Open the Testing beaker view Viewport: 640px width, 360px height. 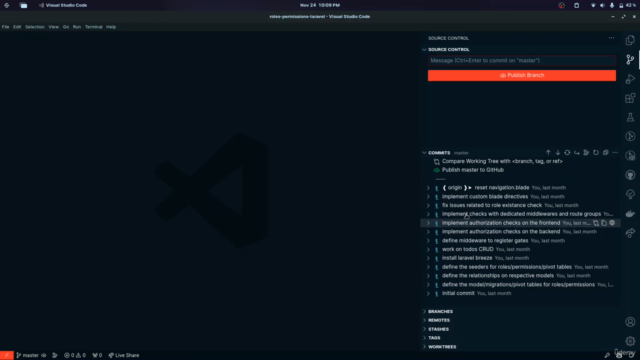click(x=630, y=118)
